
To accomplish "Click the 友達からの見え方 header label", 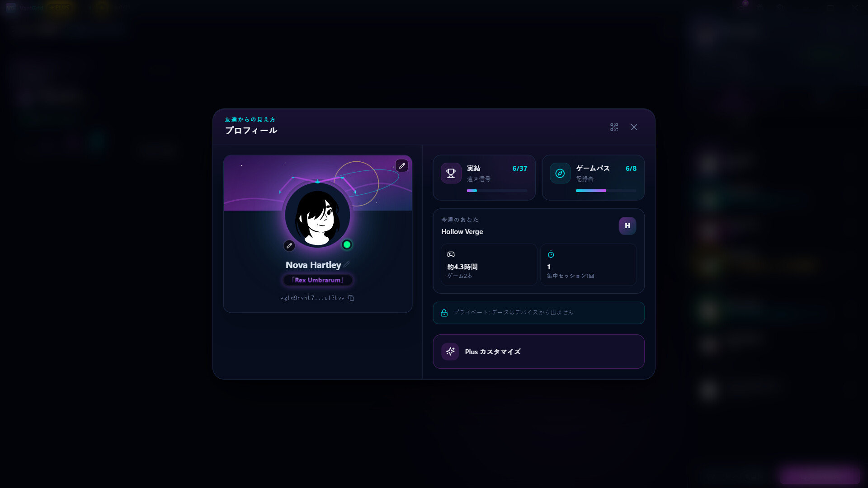I will point(250,120).
